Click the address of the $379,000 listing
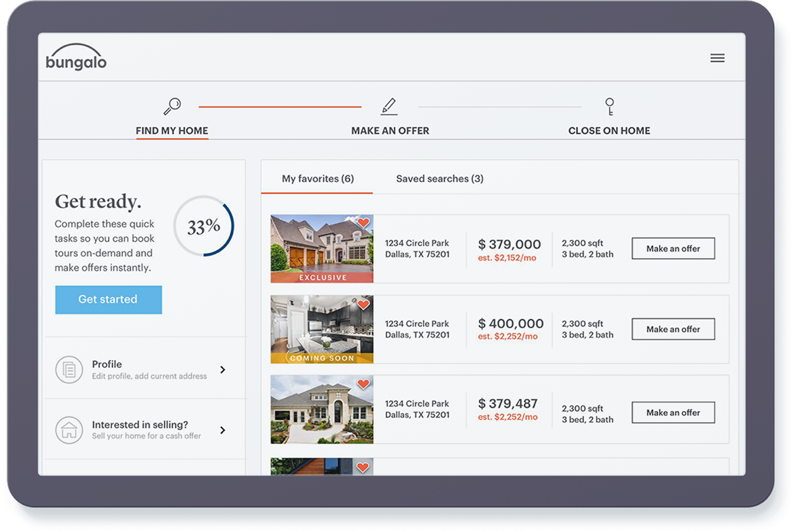Screen dimensions: 794x532 418,249
